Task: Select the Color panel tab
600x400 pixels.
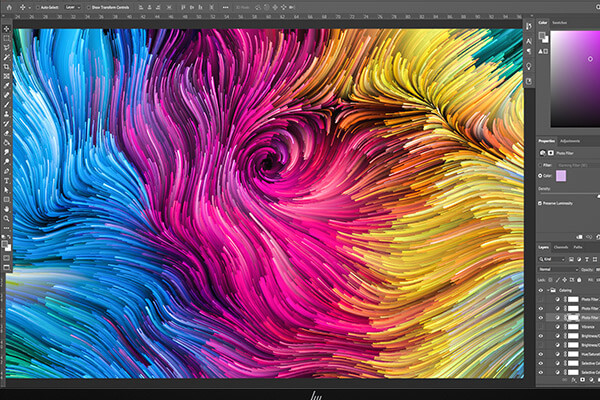Action: 543,23
